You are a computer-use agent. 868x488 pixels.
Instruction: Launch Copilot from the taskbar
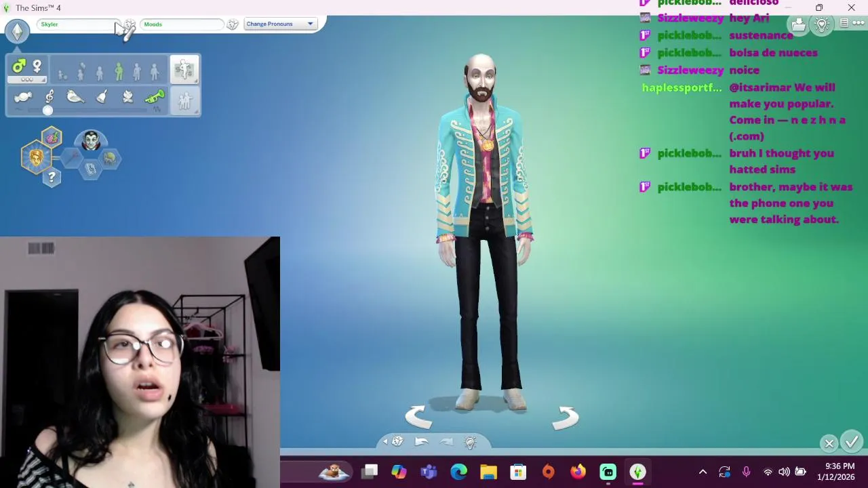click(399, 472)
